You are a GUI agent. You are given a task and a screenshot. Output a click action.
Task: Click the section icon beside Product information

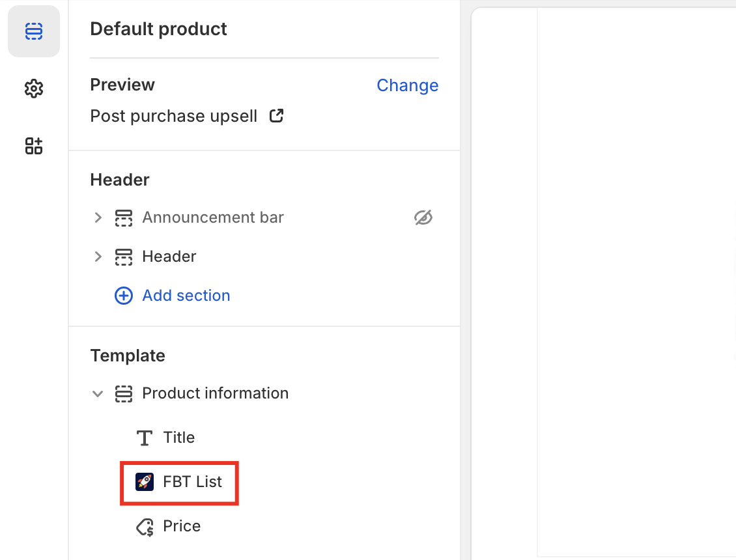pos(124,393)
